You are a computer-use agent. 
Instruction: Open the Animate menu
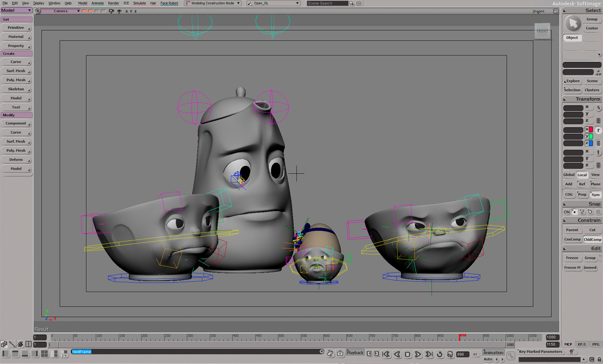[x=97, y=3]
